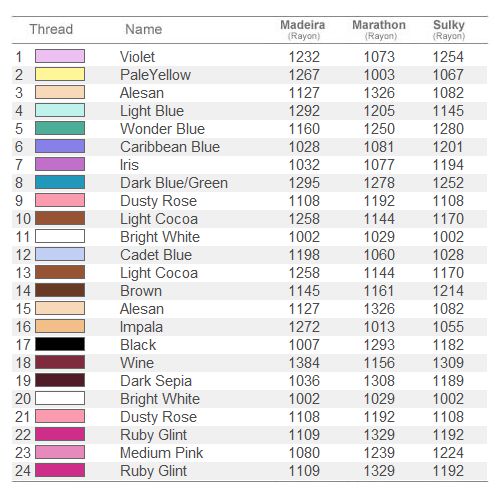Select the Caribbean Blue color swatch
The height and width of the screenshot is (492, 500).
click(60, 146)
